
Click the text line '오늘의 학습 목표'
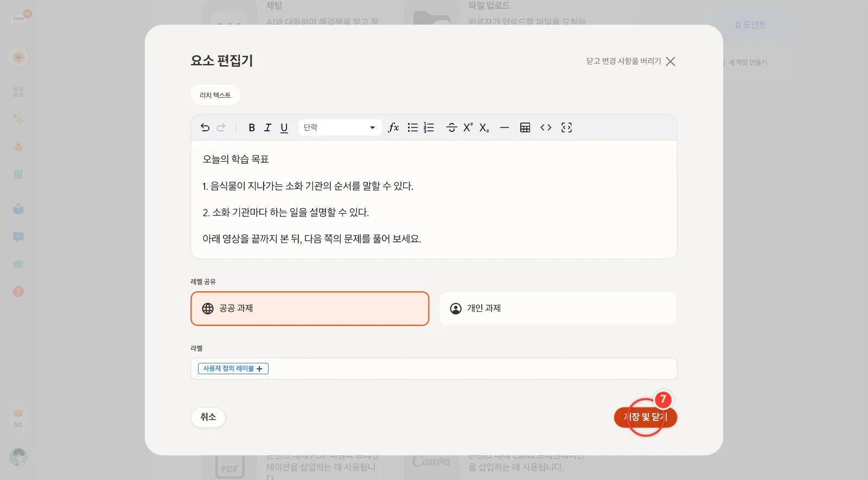(236, 159)
